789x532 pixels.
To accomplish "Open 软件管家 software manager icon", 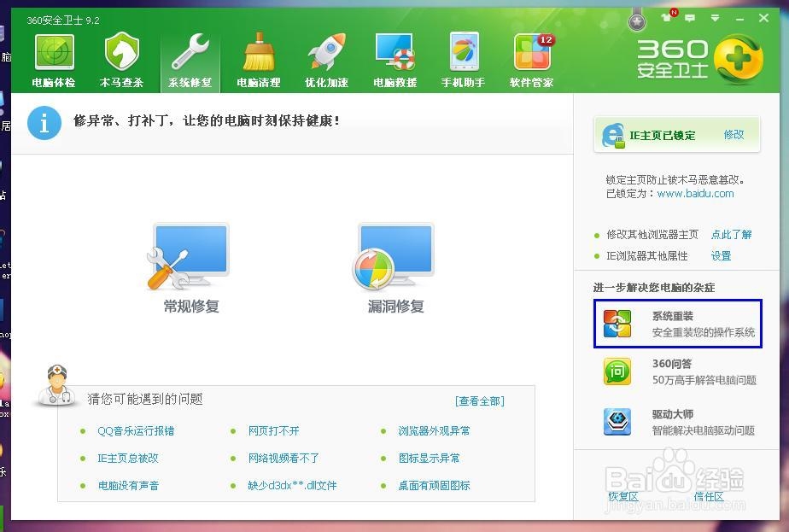I will [x=531, y=60].
